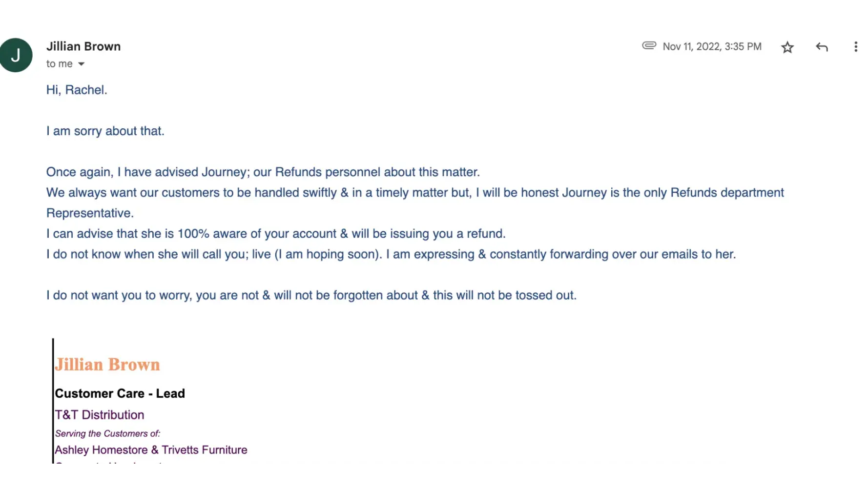Click the "I am sorry about that." sentence
Viewport: 868px width, 488px height.
[105, 131]
